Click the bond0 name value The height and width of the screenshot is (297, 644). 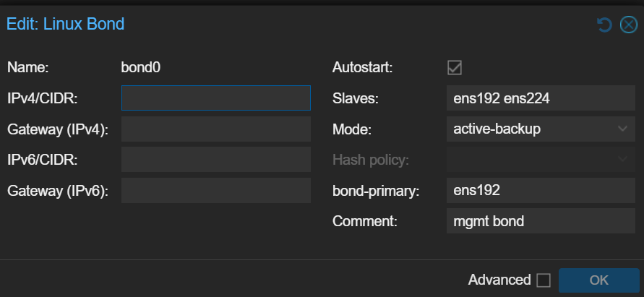[141, 68]
